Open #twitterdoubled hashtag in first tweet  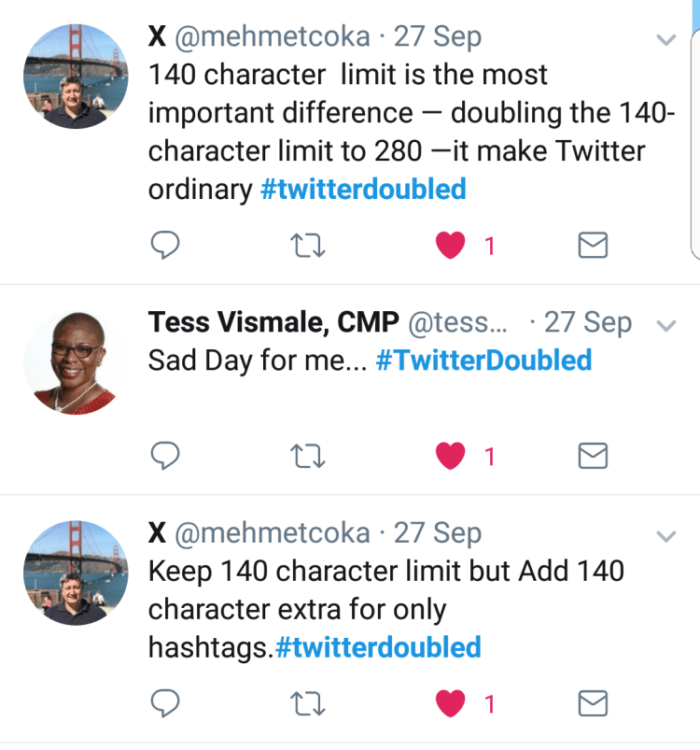pyautogui.click(x=363, y=190)
